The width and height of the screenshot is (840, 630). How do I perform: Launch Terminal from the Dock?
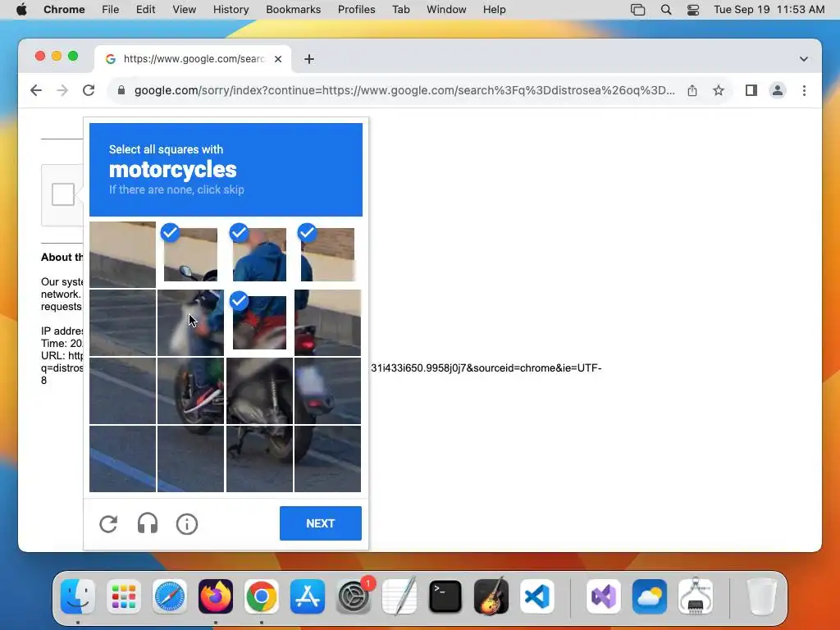click(445, 596)
